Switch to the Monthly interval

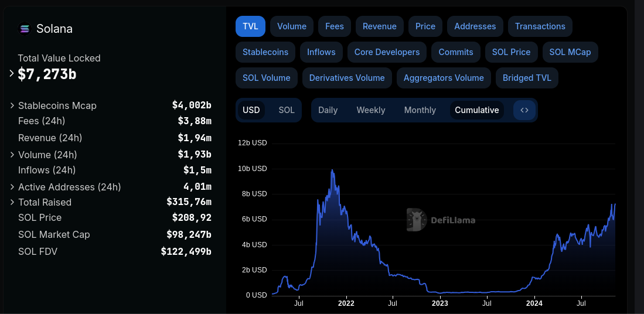pyautogui.click(x=420, y=110)
